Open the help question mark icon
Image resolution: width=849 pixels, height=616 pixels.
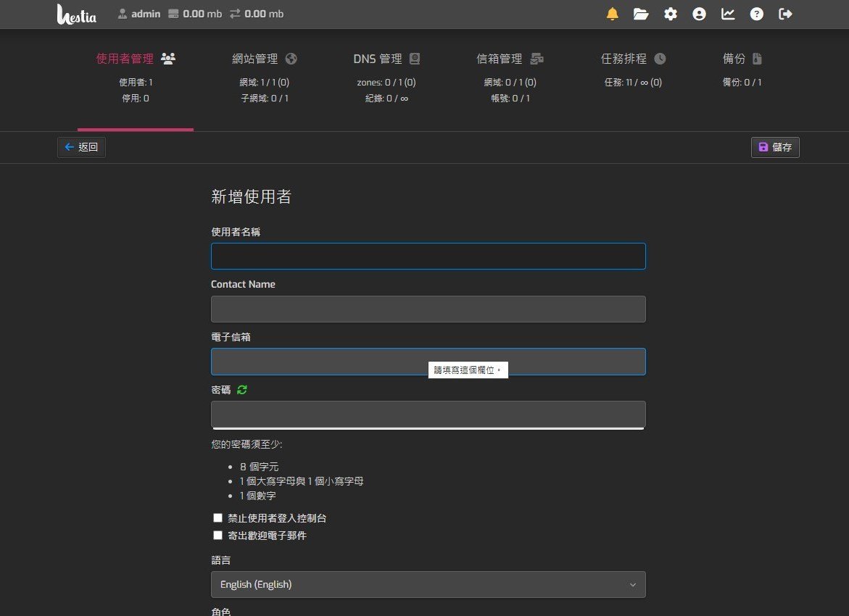(756, 14)
